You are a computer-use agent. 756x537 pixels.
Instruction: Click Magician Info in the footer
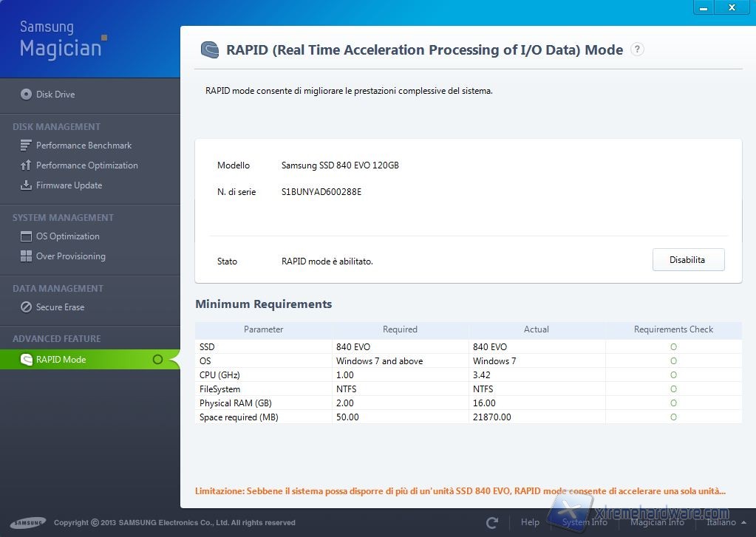pyautogui.click(x=657, y=522)
